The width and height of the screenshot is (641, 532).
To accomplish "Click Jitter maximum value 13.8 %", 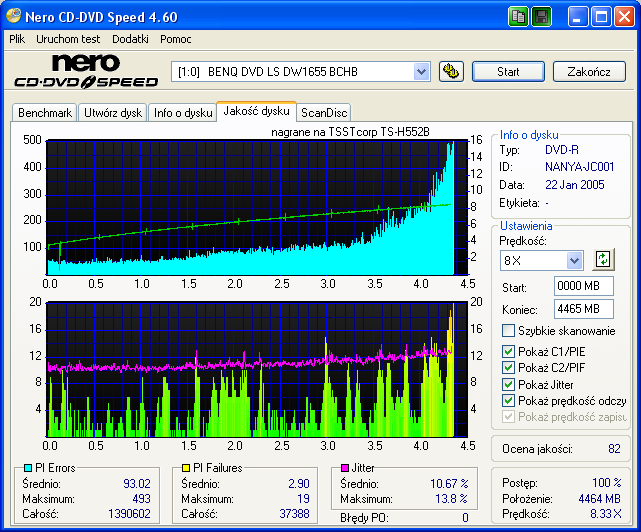I will 451,499.
